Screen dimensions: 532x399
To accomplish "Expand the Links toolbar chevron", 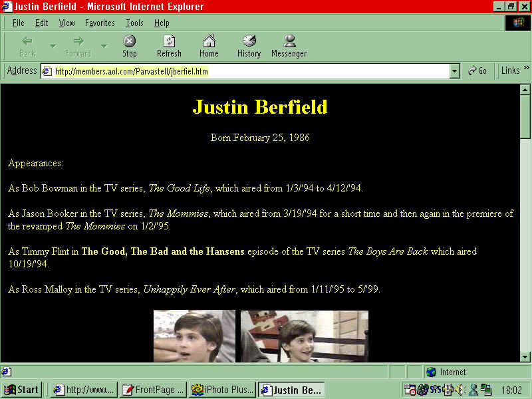I will pos(526,68).
